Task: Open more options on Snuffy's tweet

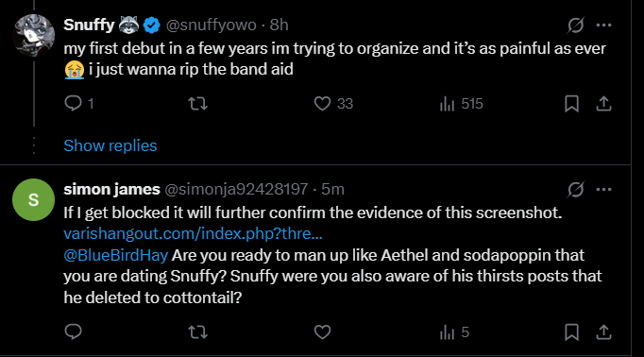Action: [x=603, y=25]
